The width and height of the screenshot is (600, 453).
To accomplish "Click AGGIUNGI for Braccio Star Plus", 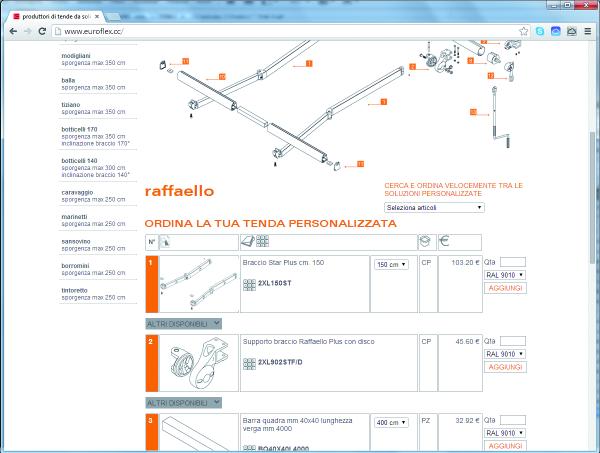I will tap(505, 288).
